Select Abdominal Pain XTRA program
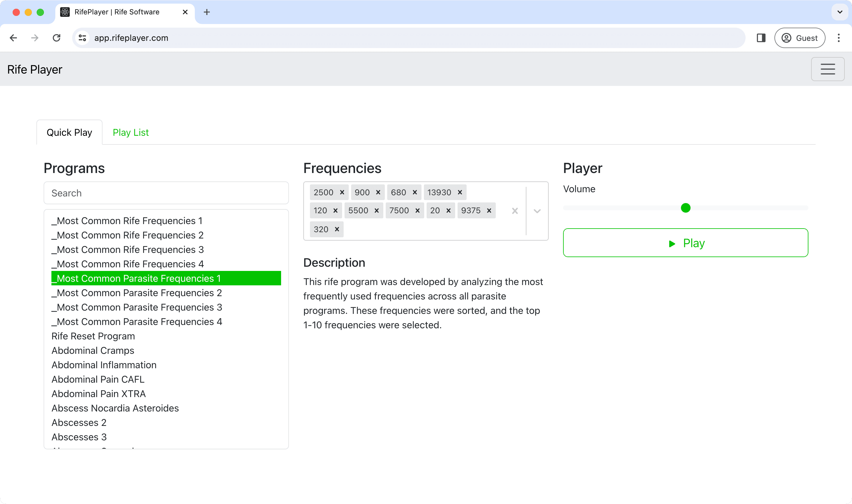The width and height of the screenshot is (852, 504). [166, 394]
